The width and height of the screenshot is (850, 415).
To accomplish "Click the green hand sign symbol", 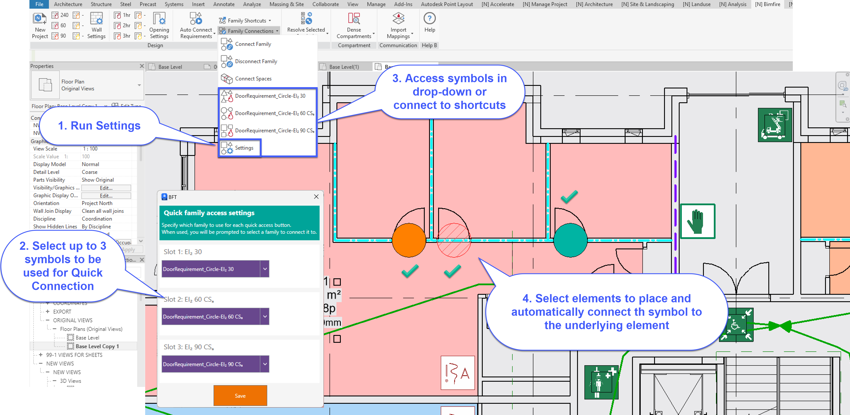I will click(698, 221).
